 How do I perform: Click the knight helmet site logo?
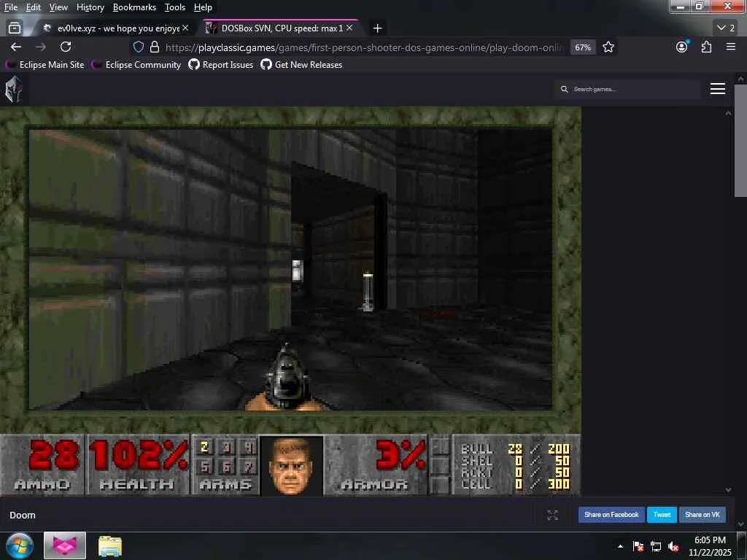coord(13,89)
